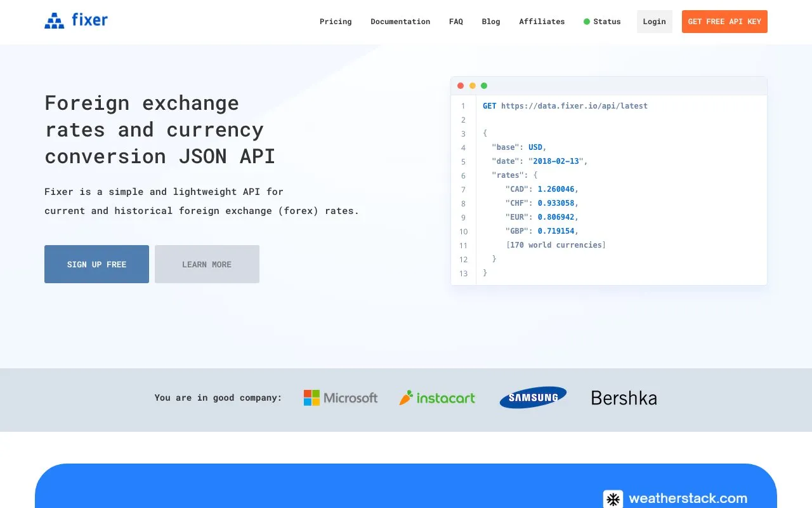Click the API URL data.fixer.io/api/latest
Image resolution: width=812 pixels, height=508 pixels.
click(x=574, y=106)
